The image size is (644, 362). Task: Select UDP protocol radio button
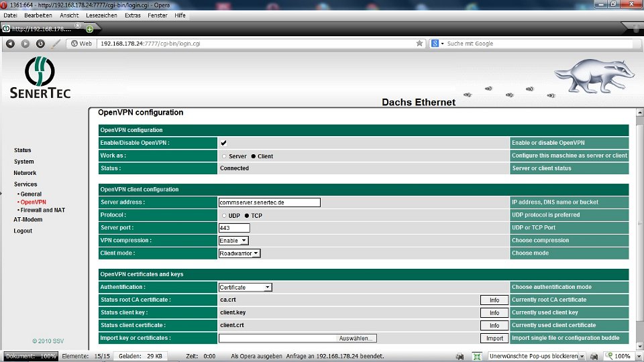(x=224, y=215)
